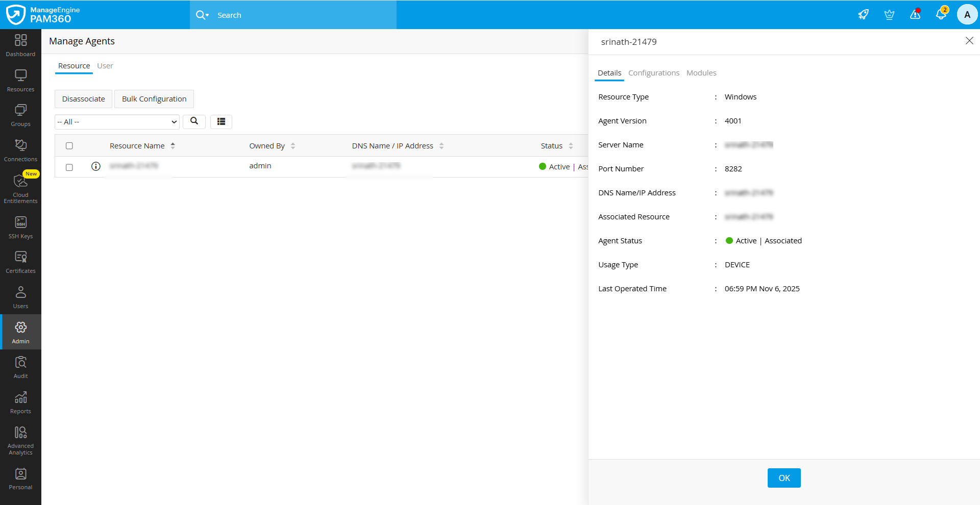
Task: Check the agent row checkbox
Action: pos(69,167)
